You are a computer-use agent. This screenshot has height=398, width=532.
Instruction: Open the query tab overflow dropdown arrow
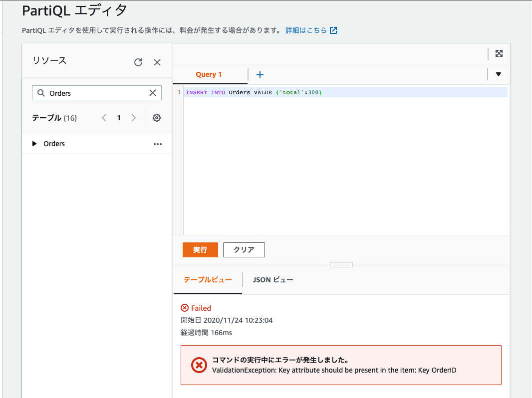tap(498, 74)
